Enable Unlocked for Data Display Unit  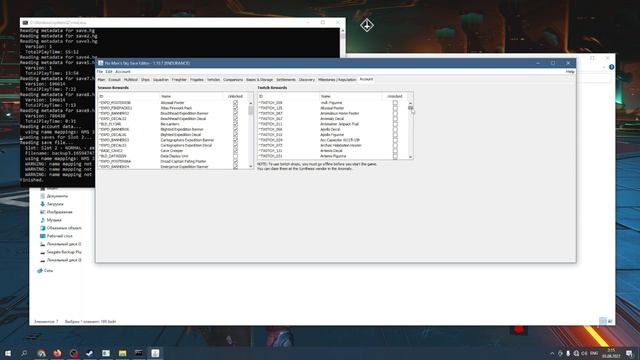[x=236, y=156]
